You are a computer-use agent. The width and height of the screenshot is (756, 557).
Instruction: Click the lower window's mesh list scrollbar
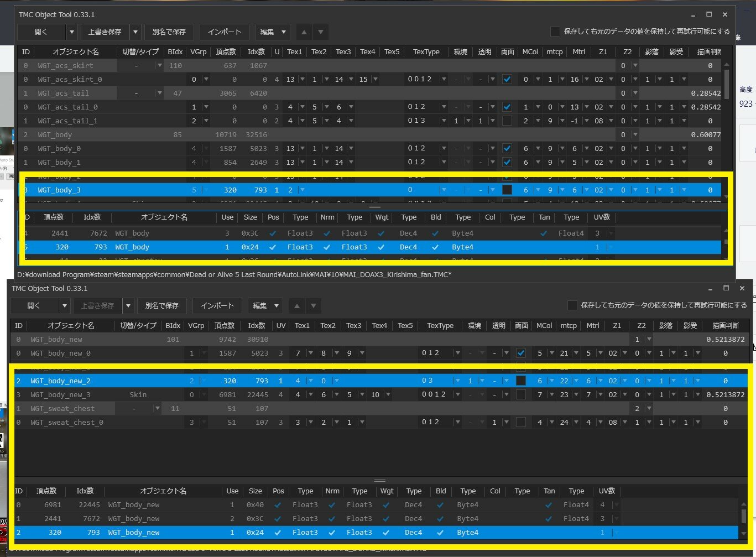pyautogui.click(x=744, y=517)
